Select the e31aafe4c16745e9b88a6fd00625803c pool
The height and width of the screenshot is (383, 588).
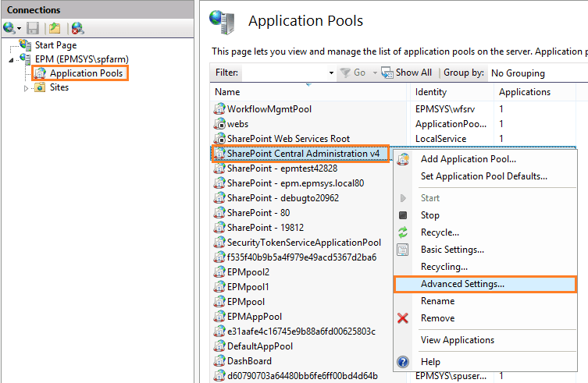coord(301,332)
